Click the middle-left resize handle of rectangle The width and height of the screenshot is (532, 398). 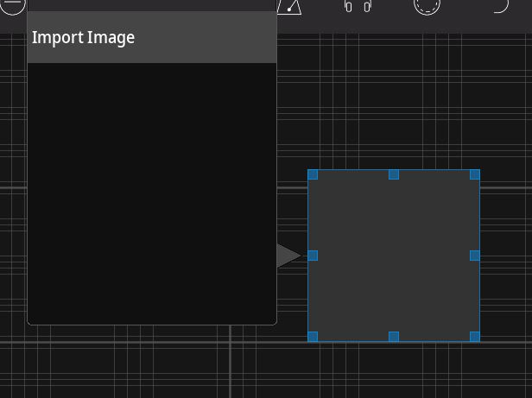[313, 256]
